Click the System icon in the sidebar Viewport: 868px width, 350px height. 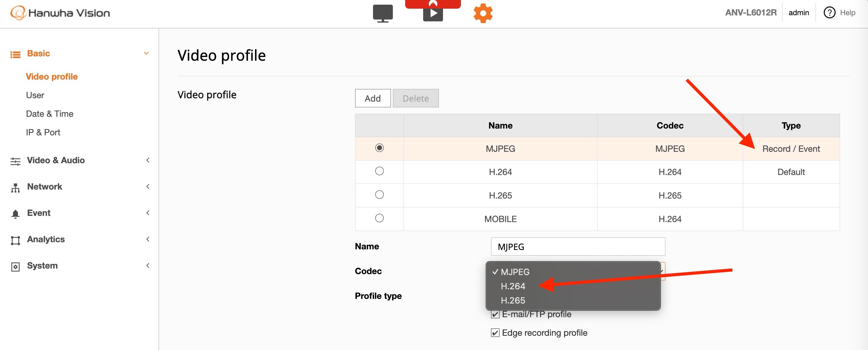(15, 266)
